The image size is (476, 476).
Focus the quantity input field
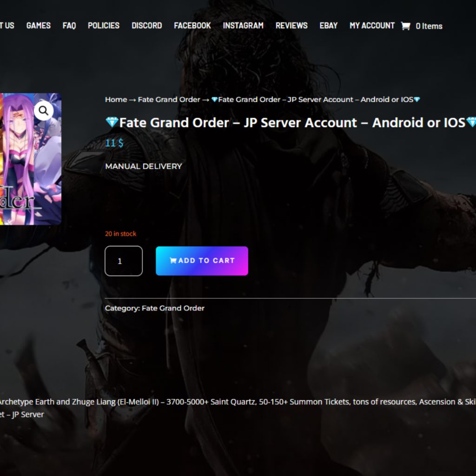click(x=124, y=261)
